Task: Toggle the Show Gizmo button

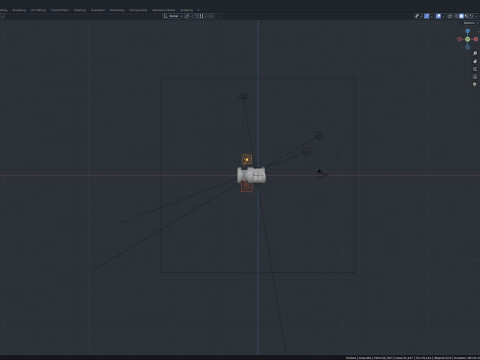Action: [427, 16]
